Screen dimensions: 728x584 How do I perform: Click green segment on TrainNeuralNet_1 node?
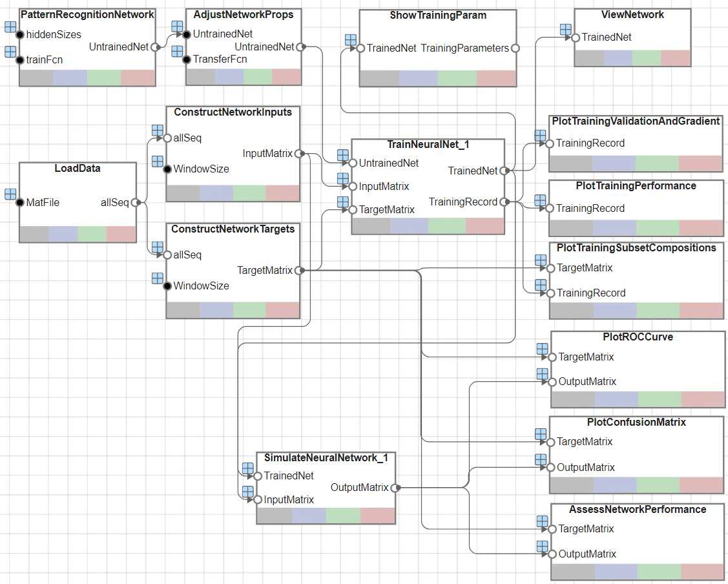click(447, 226)
